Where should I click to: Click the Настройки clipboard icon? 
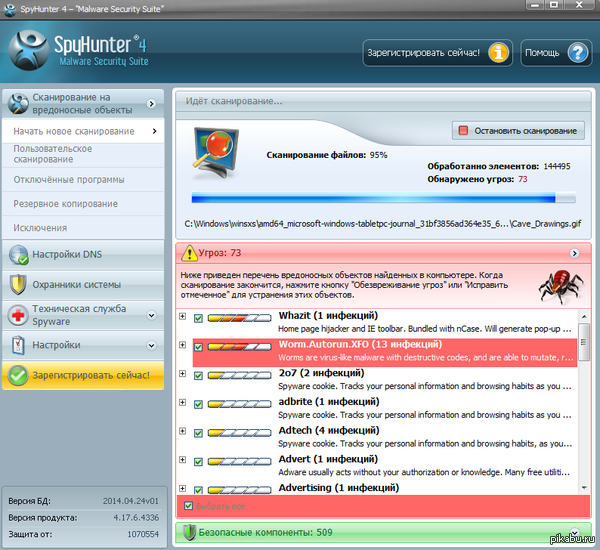tap(18, 345)
